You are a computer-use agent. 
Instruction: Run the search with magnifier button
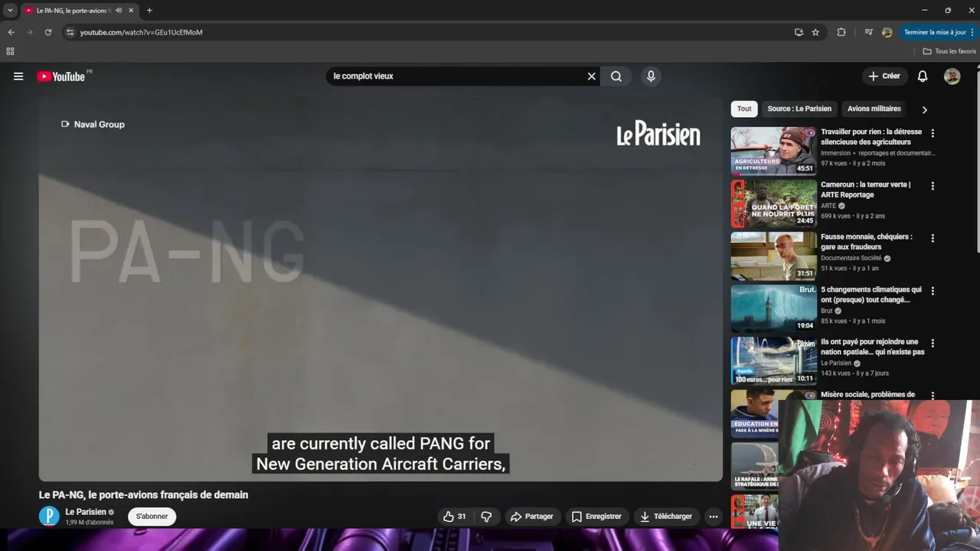[616, 77]
